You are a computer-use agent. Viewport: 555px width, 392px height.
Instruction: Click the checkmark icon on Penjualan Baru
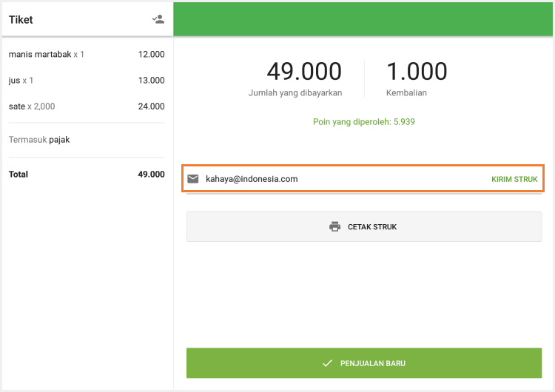tap(327, 363)
